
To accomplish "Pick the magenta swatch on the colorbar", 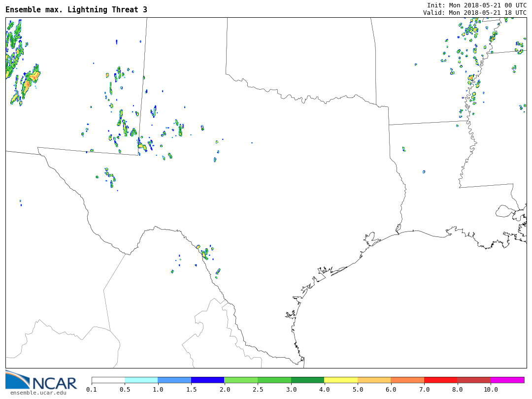I will tap(507, 380).
